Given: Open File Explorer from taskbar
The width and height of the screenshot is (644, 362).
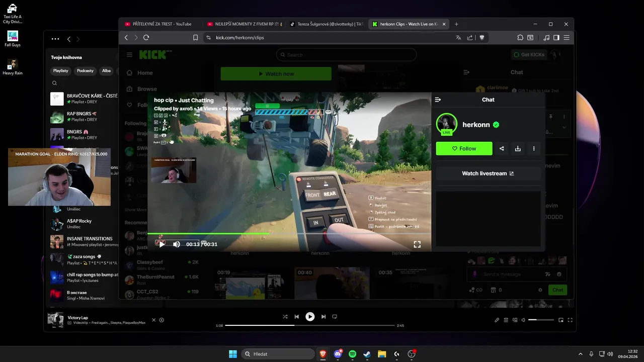Looking at the screenshot, I should pos(382,354).
